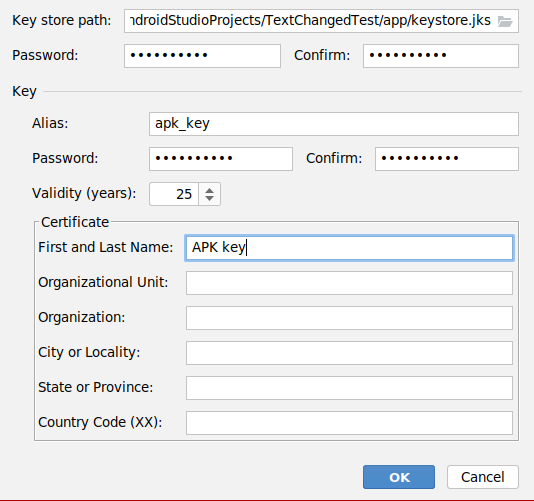Viewport: 534px width, 501px height.
Task: Focus the keystore Confirm password field
Action: pyautogui.click(x=441, y=56)
